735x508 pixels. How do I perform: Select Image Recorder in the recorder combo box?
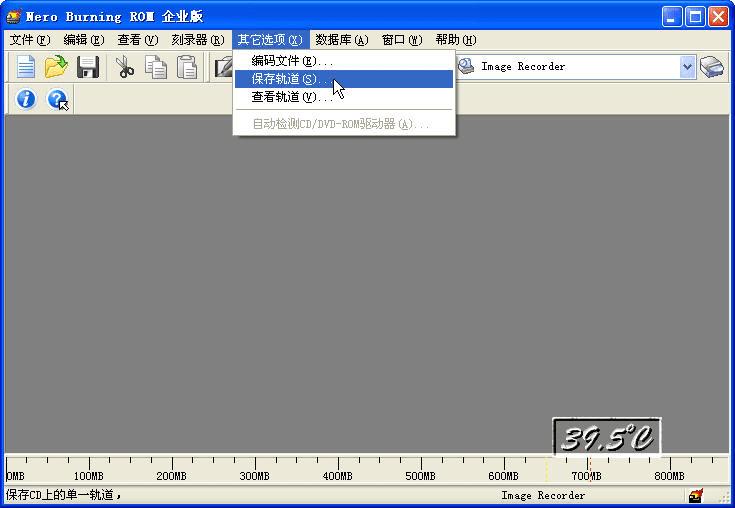(576, 67)
